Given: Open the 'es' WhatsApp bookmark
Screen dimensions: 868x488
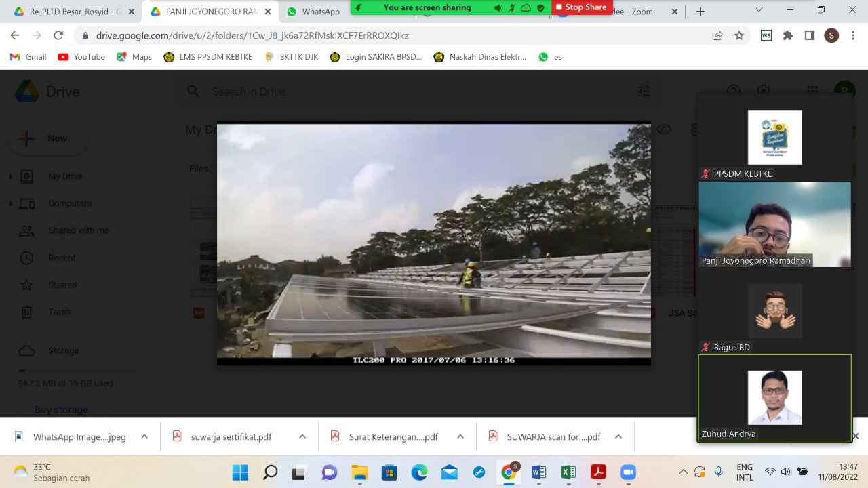Looking at the screenshot, I should point(550,57).
